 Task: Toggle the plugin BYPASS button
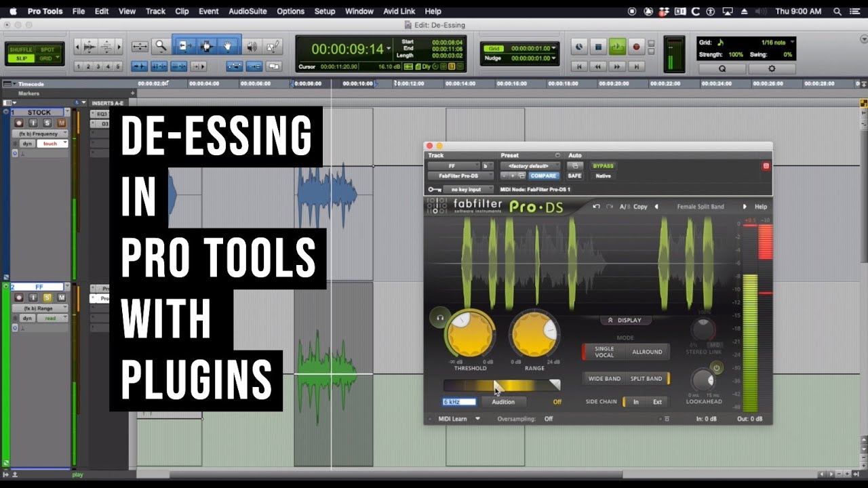pyautogui.click(x=603, y=166)
